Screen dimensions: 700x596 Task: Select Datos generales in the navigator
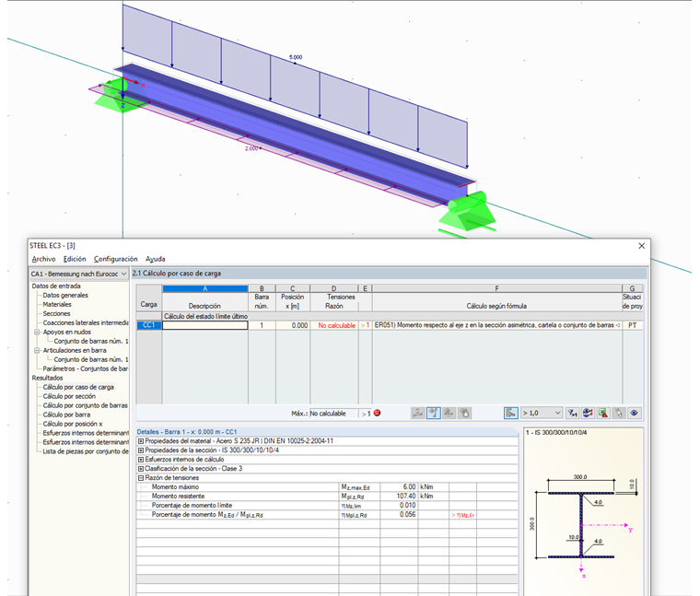tap(65, 295)
